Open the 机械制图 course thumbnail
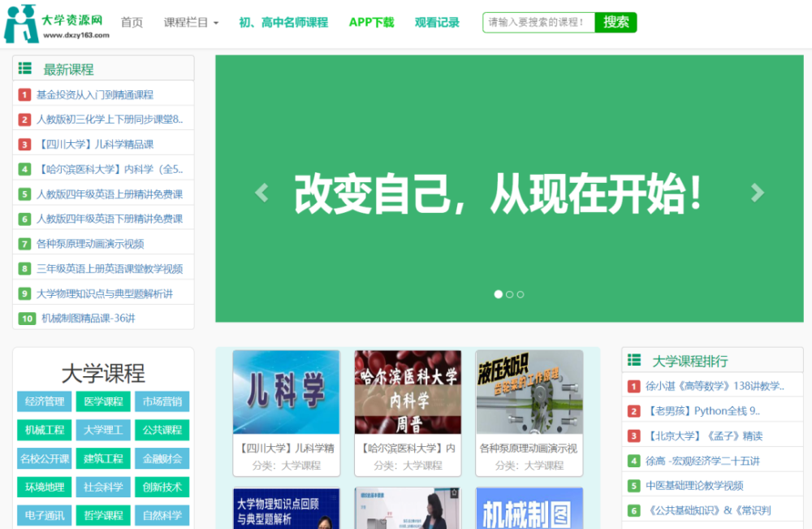812x529 pixels. 529,508
